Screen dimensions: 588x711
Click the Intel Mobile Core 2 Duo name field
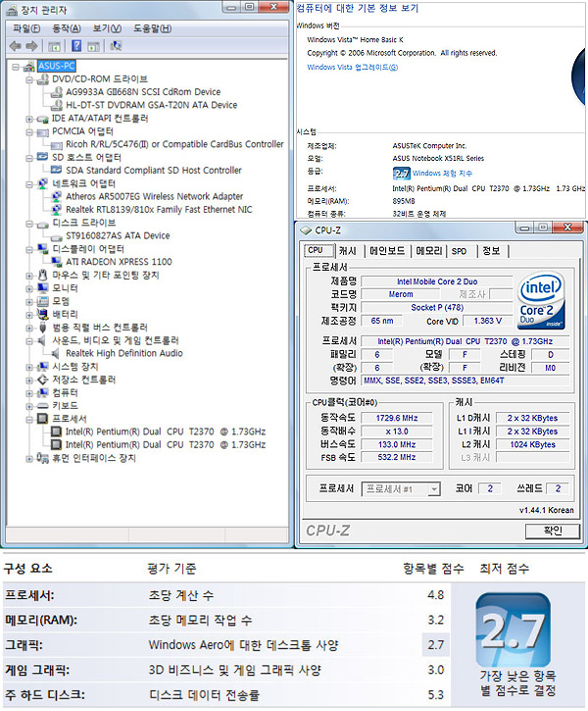coord(437,281)
